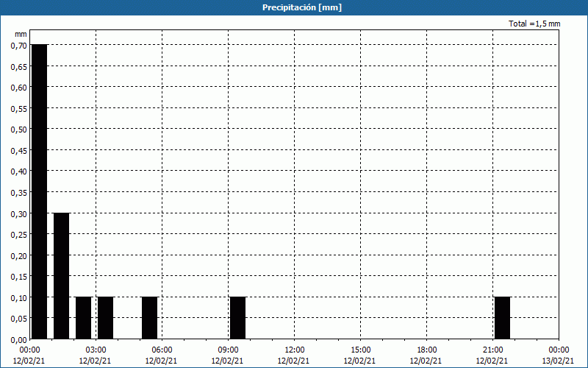
Task: Click the 18:00 time axis label
Action: click(x=427, y=350)
